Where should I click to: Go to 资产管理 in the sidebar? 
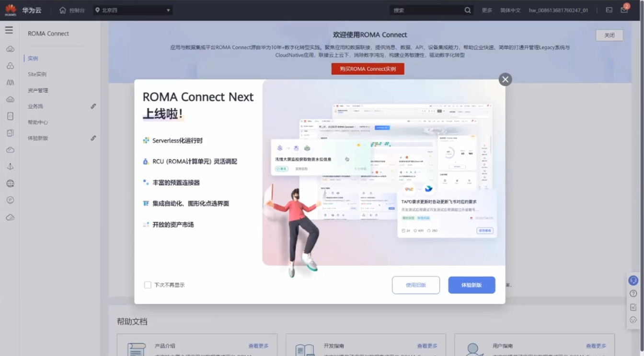[38, 90]
